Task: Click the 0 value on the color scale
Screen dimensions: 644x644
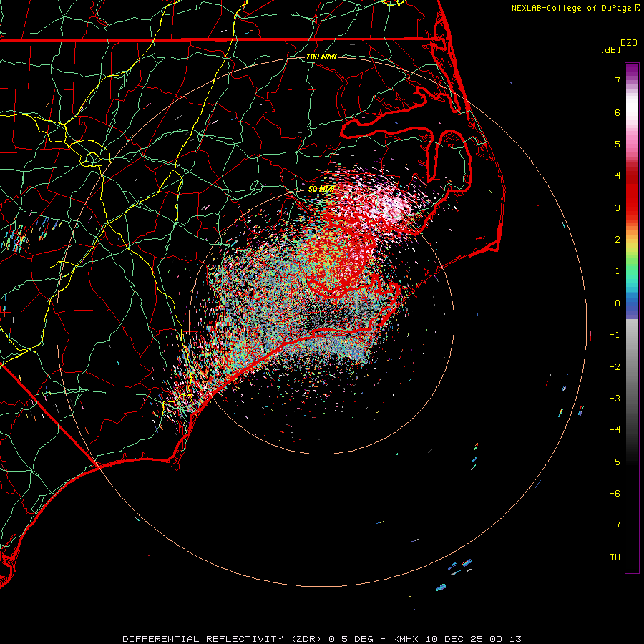Action: pyautogui.click(x=618, y=303)
